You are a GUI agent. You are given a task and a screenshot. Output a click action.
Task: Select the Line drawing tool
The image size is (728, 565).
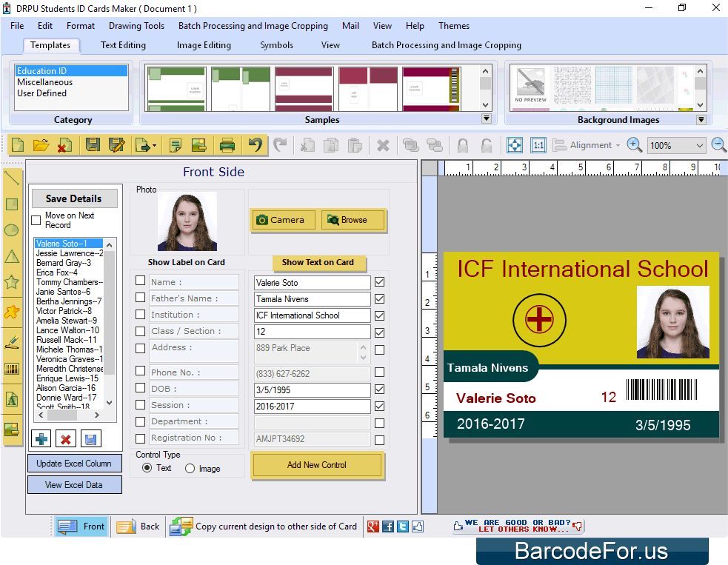pyautogui.click(x=12, y=178)
